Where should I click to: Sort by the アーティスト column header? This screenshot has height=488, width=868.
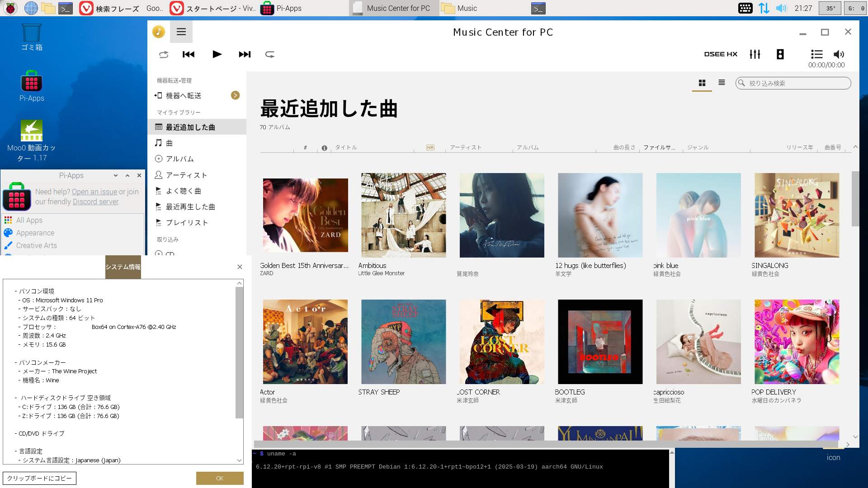[x=466, y=147]
